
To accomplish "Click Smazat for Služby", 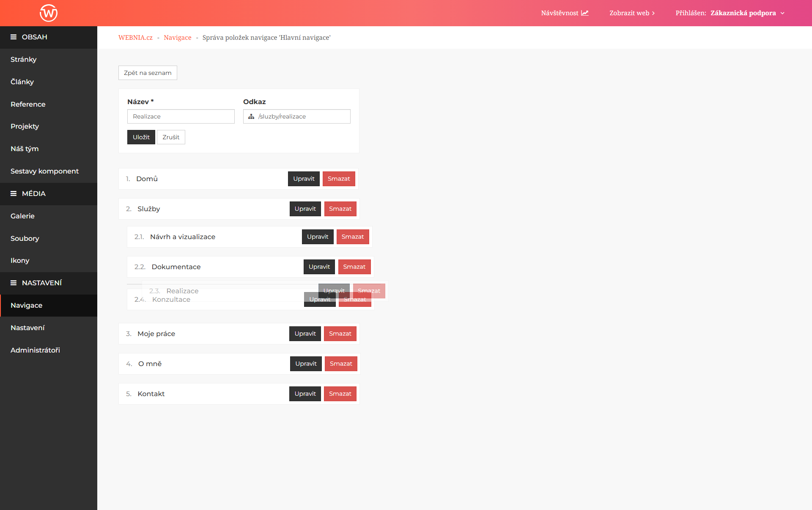I will point(340,209).
